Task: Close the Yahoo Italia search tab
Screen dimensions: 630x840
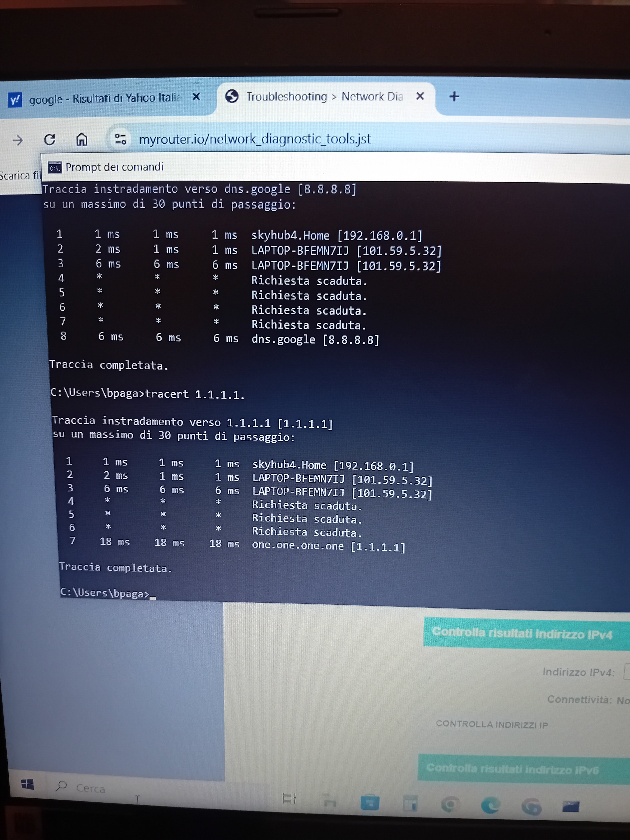Action: tap(196, 97)
